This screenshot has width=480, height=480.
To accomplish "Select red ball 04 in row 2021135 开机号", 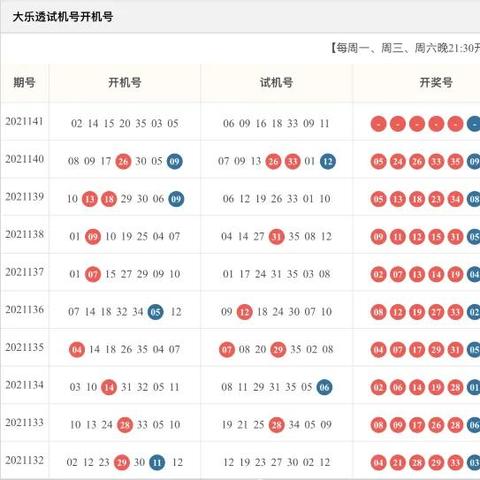I will (x=77, y=350).
